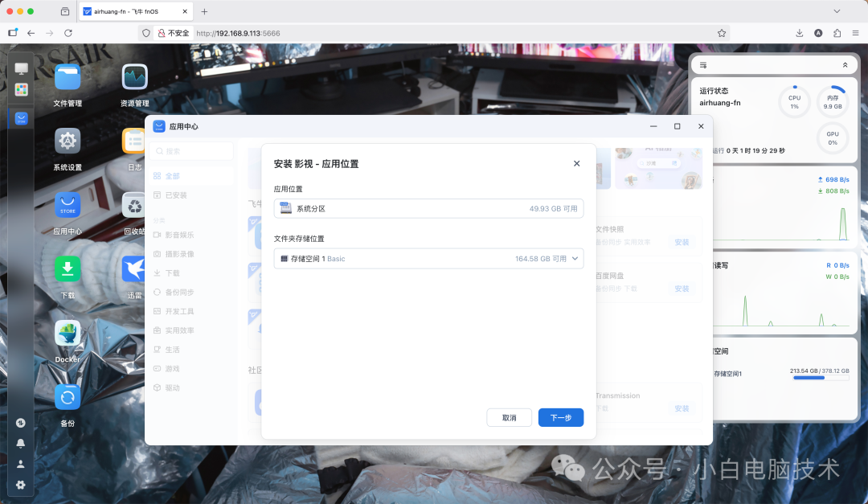Screen dimensions: 868x504
Task: Click the task status icon above the bell
Action: point(20,423)
